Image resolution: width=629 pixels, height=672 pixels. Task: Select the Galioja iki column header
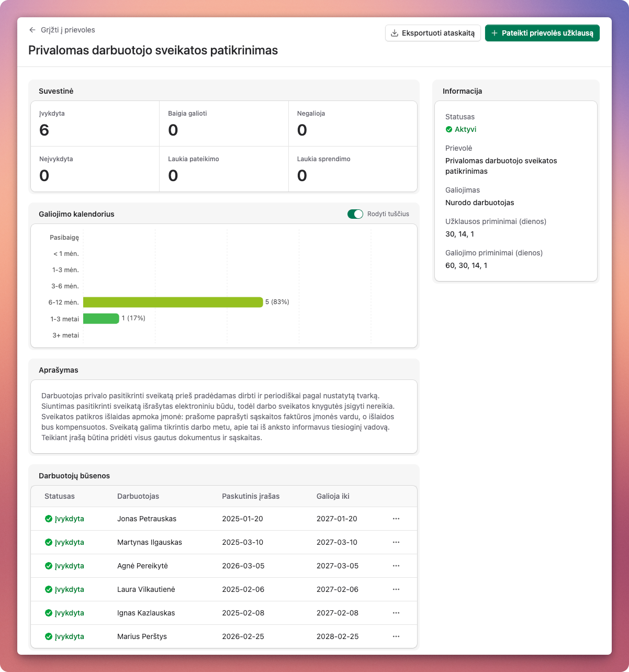tap(334, 496)
